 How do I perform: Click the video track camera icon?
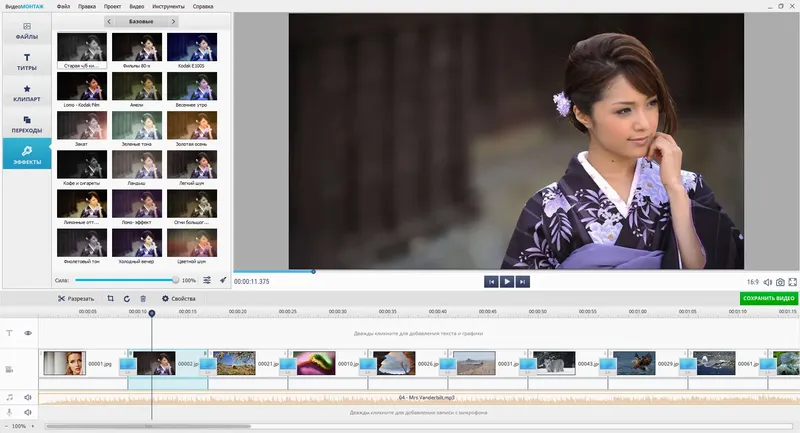point(9,369)
